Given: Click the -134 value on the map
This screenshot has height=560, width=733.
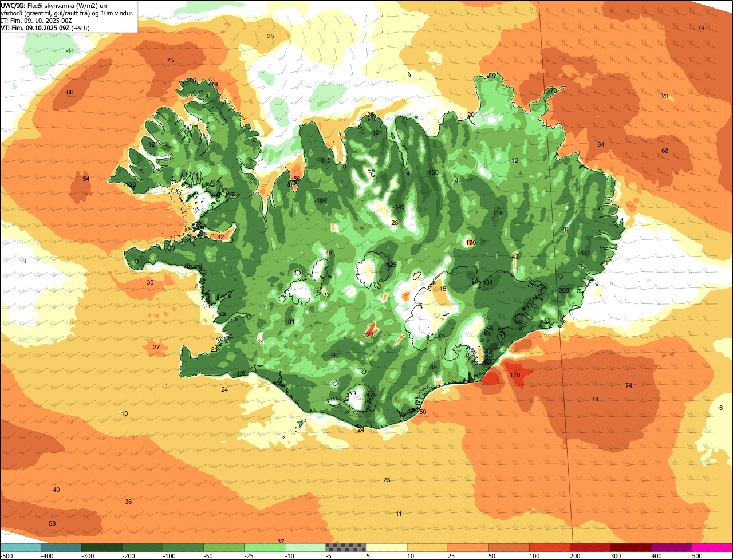Looking at the screenshot, I should pos(487,283).
